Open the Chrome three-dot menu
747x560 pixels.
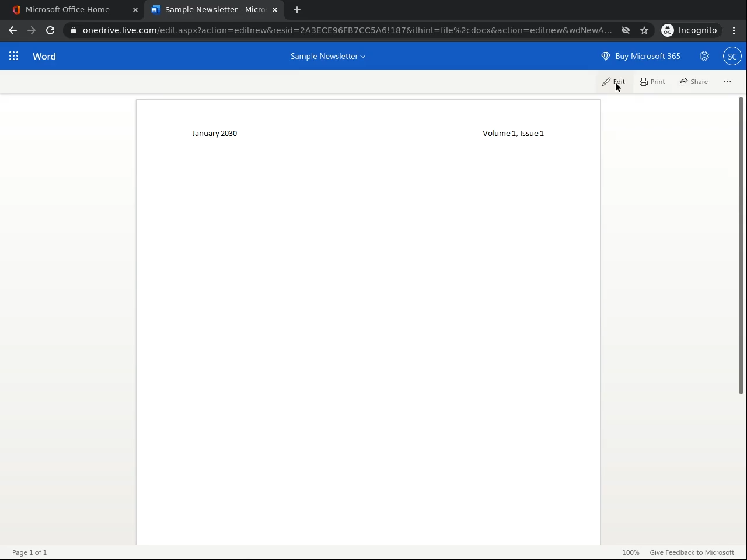click(734, 30)
